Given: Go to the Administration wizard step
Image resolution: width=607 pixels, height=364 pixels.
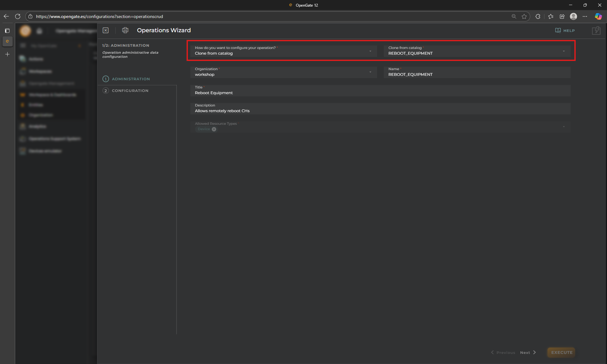Looking at the screenshot, I should [131, 79].
